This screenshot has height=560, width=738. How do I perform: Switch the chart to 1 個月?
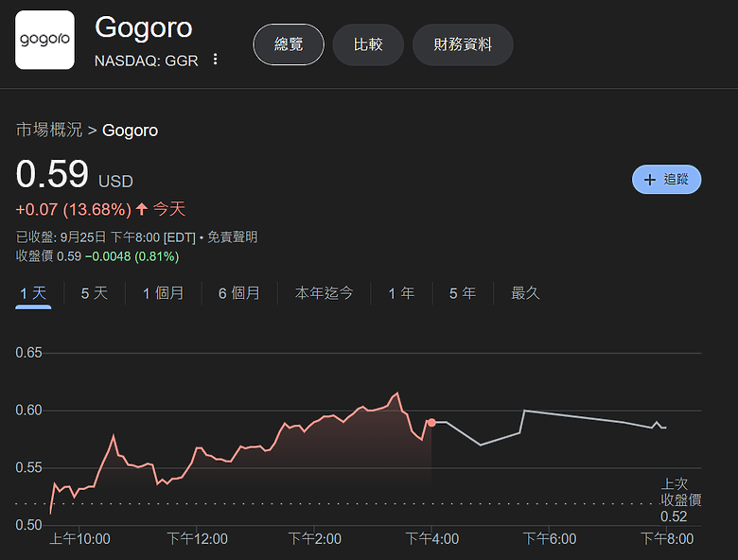point(163,293)
